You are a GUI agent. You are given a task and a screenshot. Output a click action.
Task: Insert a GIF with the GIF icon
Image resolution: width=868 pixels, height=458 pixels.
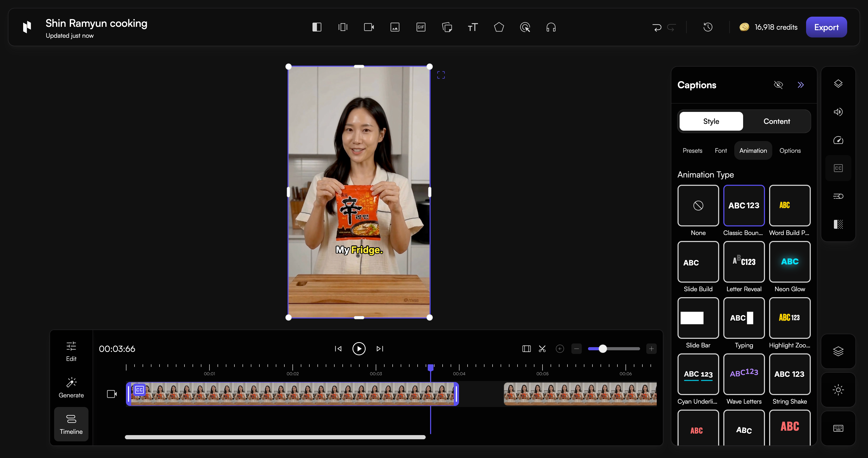(421, 27)
